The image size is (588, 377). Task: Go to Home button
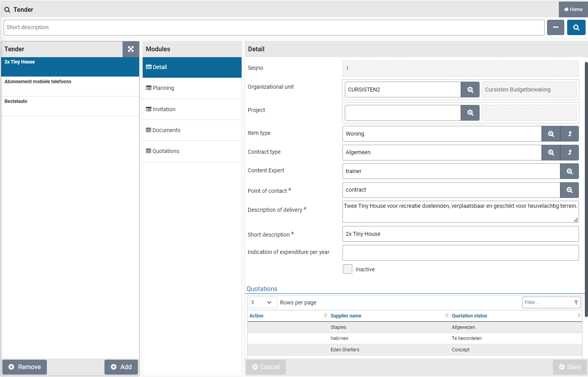click(x=573, y=9)
